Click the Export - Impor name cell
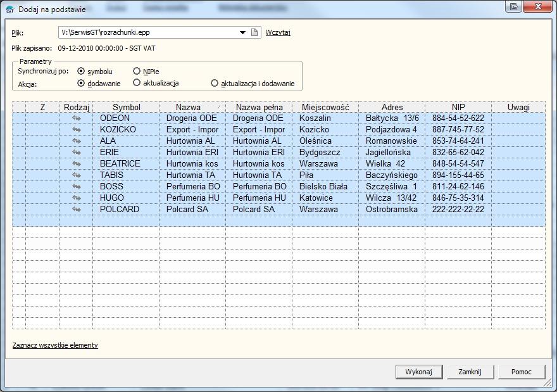557x392 pixels. [x=192, y=129]
